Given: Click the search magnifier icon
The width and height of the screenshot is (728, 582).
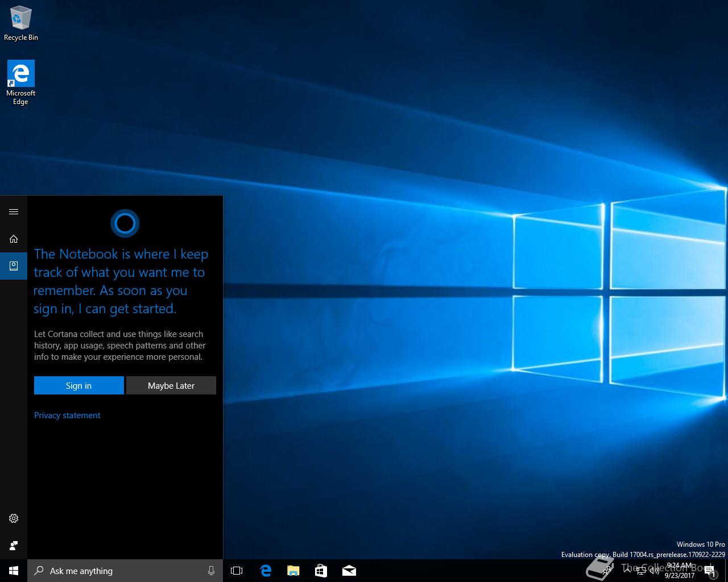Looking at the screenshot, I should pos(39,571).
